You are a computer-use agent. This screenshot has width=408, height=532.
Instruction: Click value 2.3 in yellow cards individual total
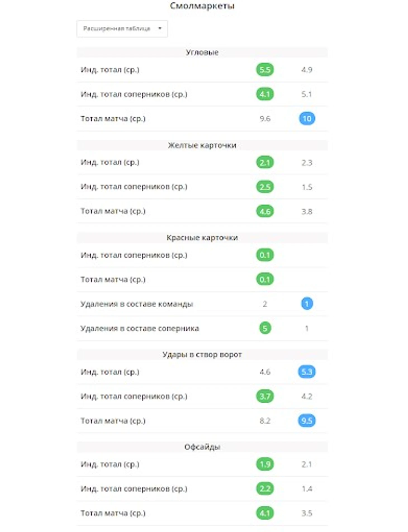[307, 163]
